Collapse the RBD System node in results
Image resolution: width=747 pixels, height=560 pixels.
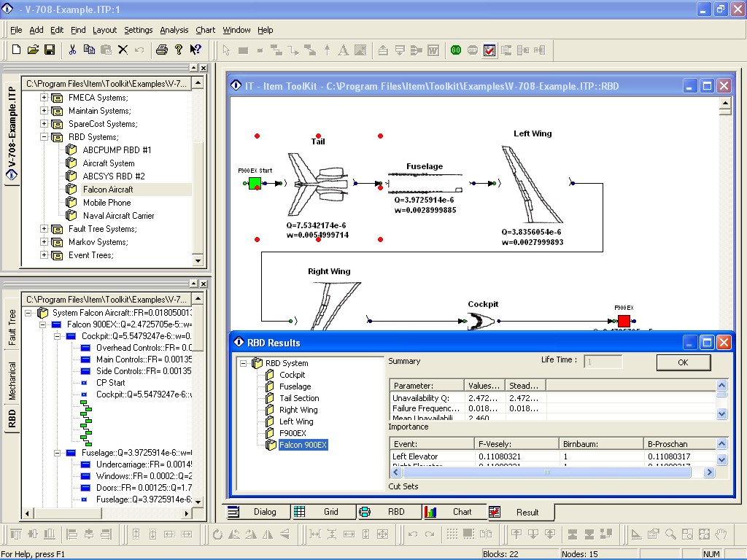tap(244, 363)
